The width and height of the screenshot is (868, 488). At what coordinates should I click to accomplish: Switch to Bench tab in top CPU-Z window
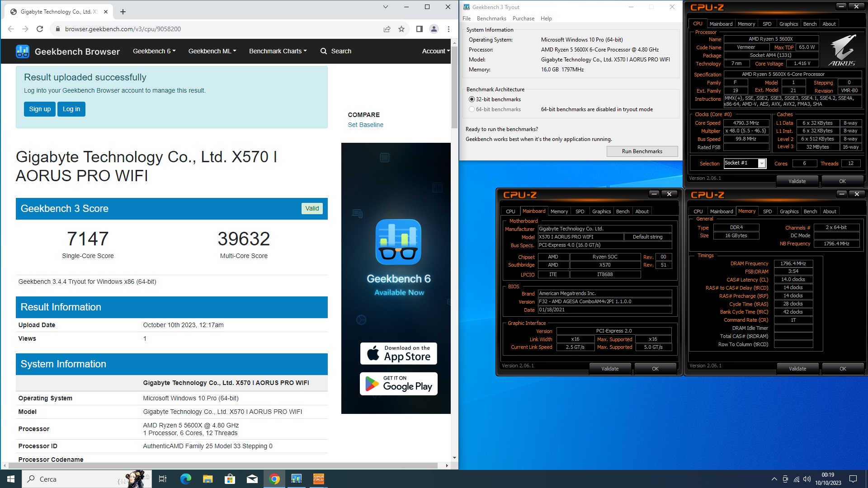(x=810, y=24)
